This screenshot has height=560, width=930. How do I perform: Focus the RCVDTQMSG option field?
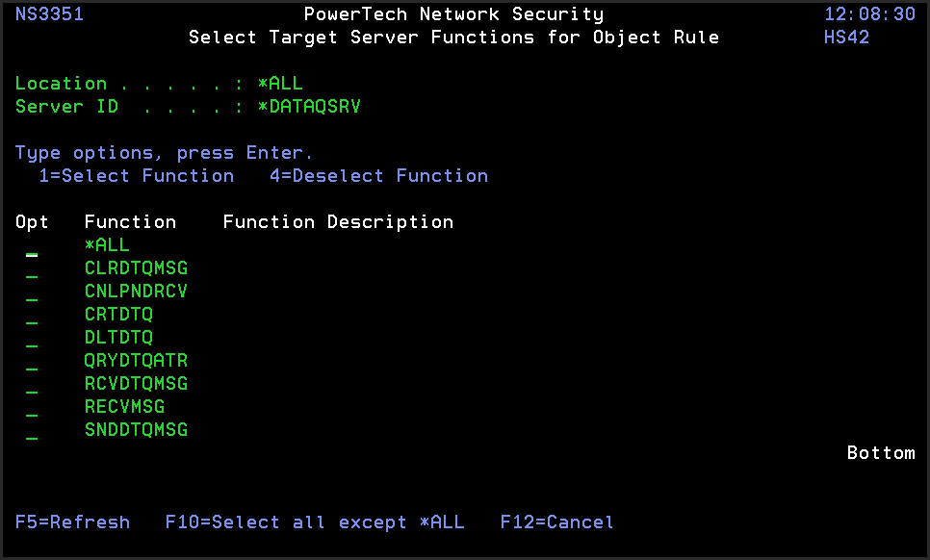point(32,385)
